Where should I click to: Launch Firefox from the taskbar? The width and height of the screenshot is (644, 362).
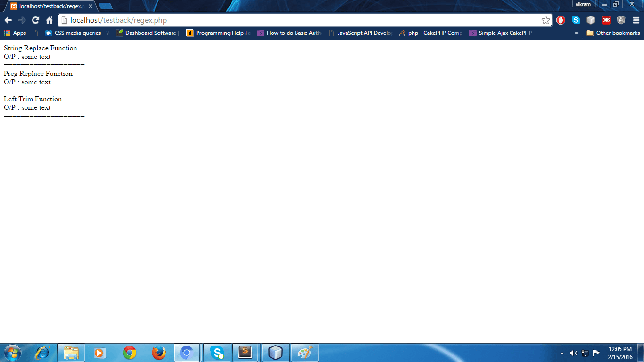(159, 353)
